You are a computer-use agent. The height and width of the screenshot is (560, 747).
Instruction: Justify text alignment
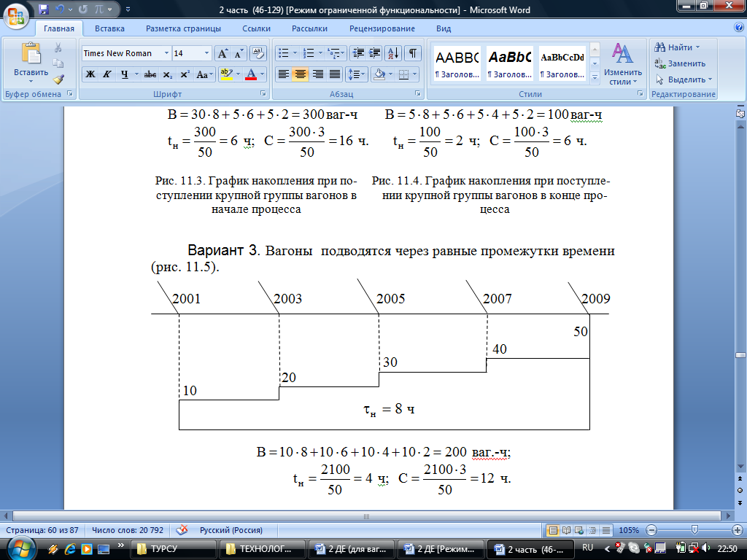[x=334, y=74]
